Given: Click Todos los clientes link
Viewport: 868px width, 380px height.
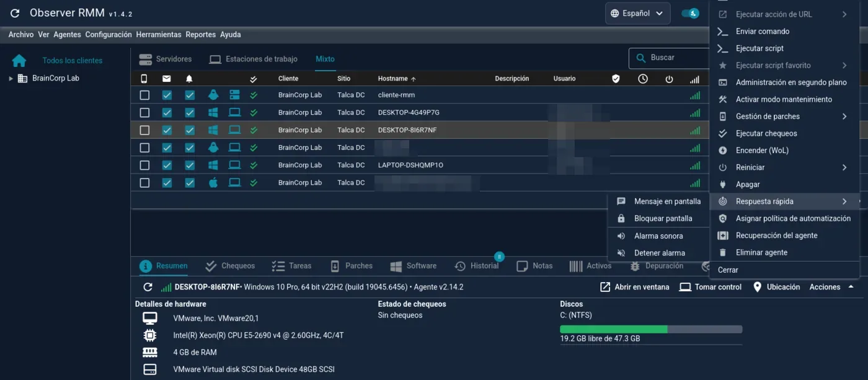Looking at the screenshot, I should 73,61.
